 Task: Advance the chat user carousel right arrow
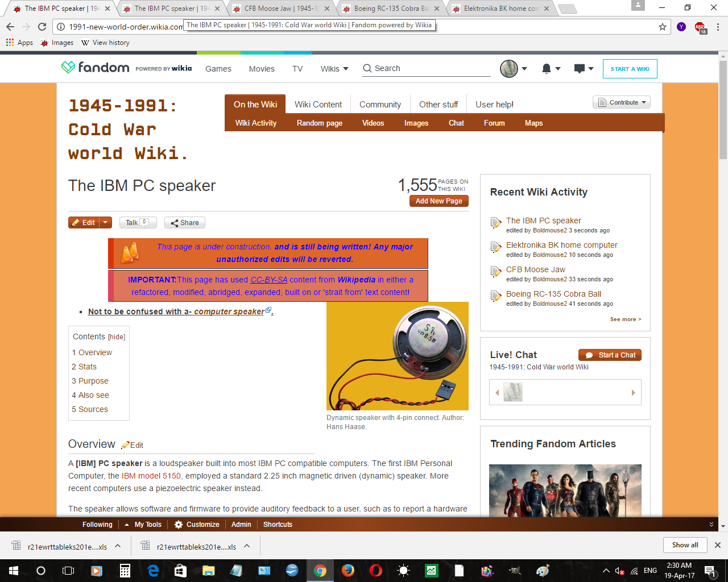click(634, 393)
